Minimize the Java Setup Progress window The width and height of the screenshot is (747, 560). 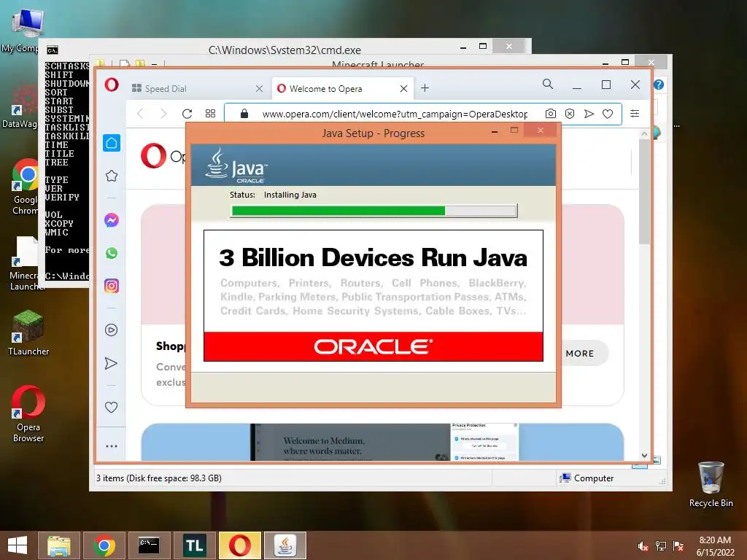coord(495,131)
